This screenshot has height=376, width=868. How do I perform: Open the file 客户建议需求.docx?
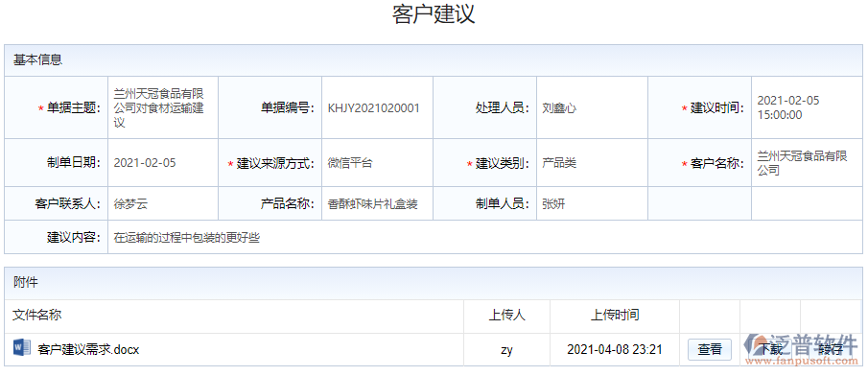click(88, 349)
